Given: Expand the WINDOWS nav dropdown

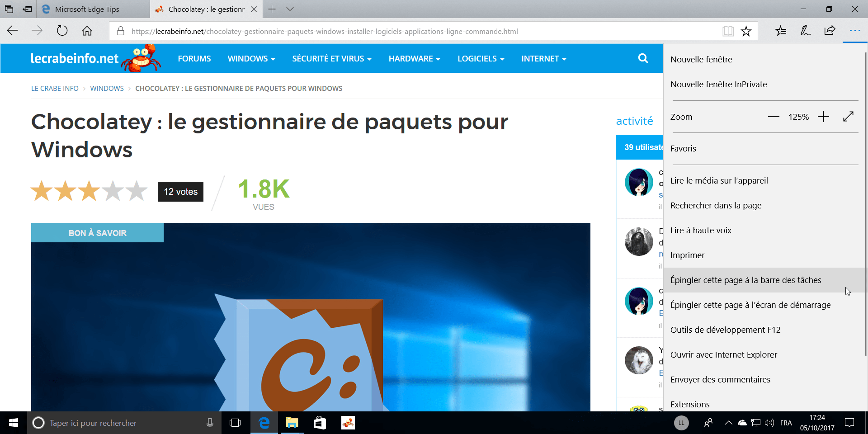Looking at the screenshot, I should pos(251,59).
